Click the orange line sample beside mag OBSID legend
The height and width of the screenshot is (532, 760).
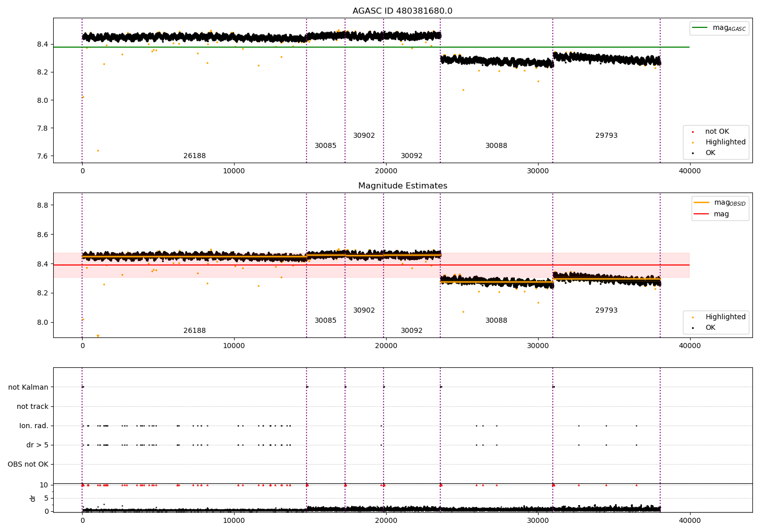[701, 203]
